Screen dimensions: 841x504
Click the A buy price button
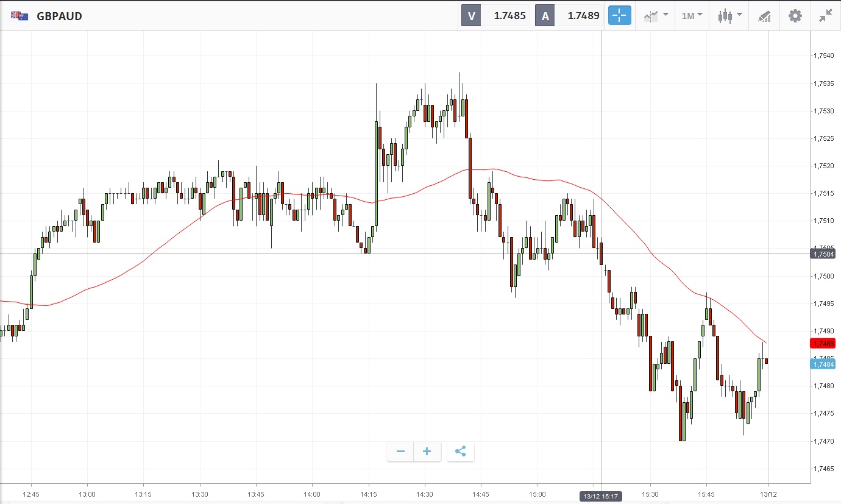pos(569,16)
